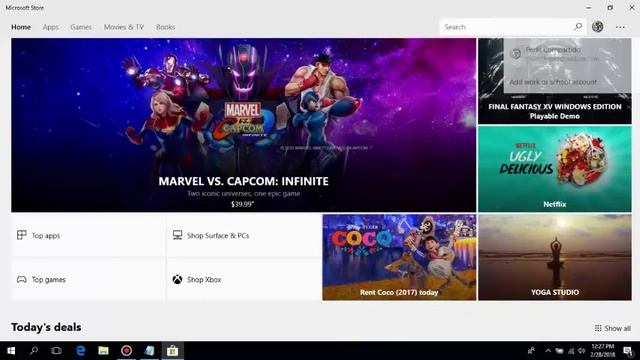Open File Explorer from the taskbar
640x360 pixels.
point(103,351)
